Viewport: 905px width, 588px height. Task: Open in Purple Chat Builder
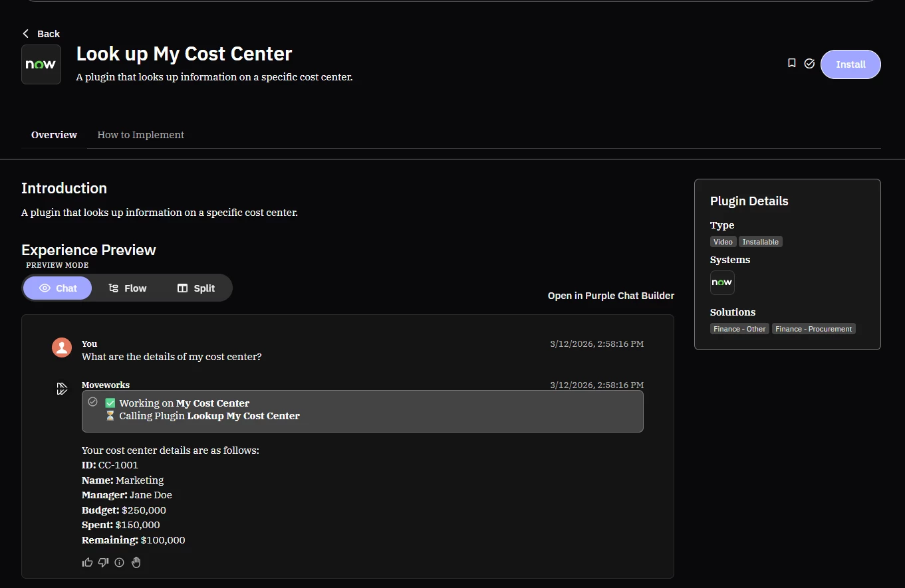coord(611,296)
